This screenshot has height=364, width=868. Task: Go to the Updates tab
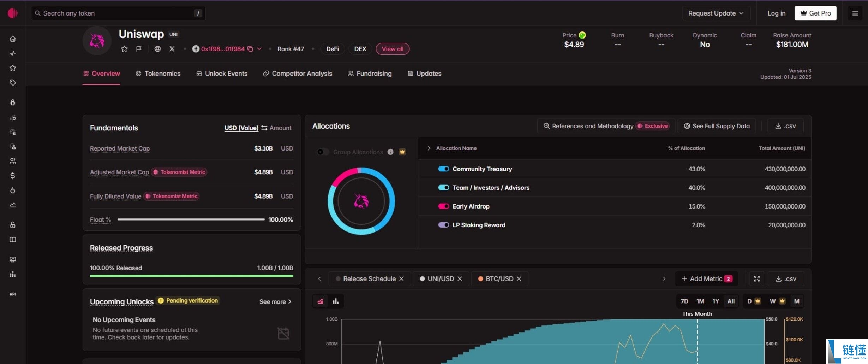point(424,74)
